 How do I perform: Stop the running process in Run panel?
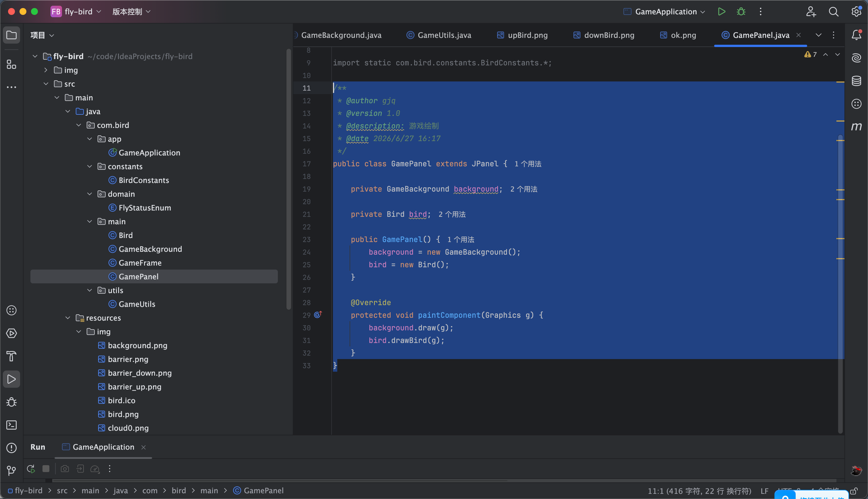(46, 469)
